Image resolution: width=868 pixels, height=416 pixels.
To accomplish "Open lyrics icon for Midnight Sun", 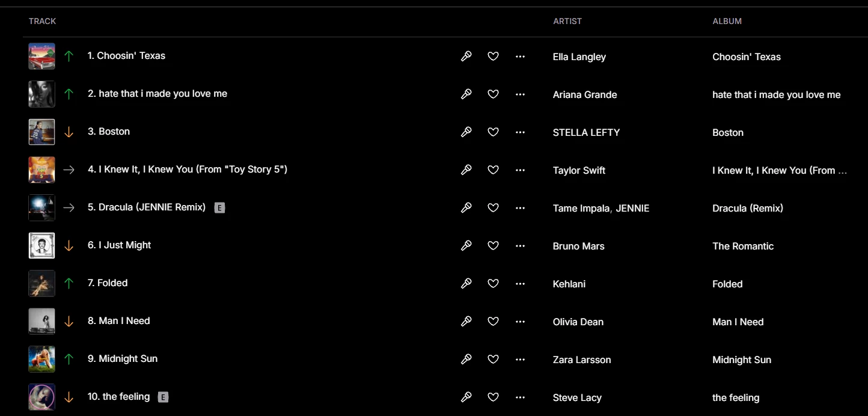I will pos(466,359).
